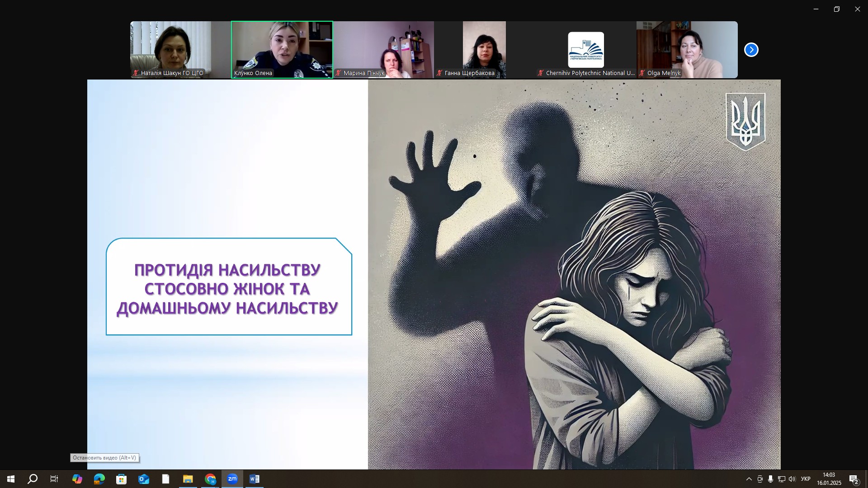Open Chrome from the taskbar

[210, 479]
